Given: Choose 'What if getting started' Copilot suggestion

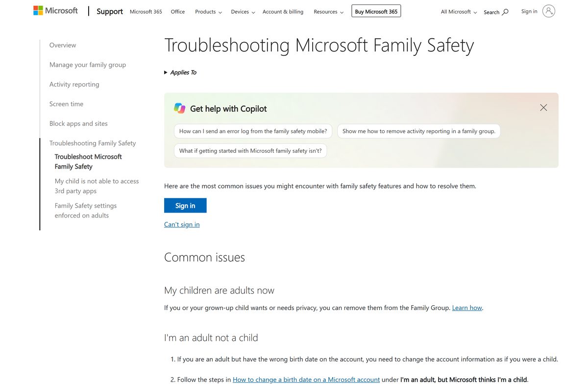Looking at the screenshot, I should coord(250,151).
